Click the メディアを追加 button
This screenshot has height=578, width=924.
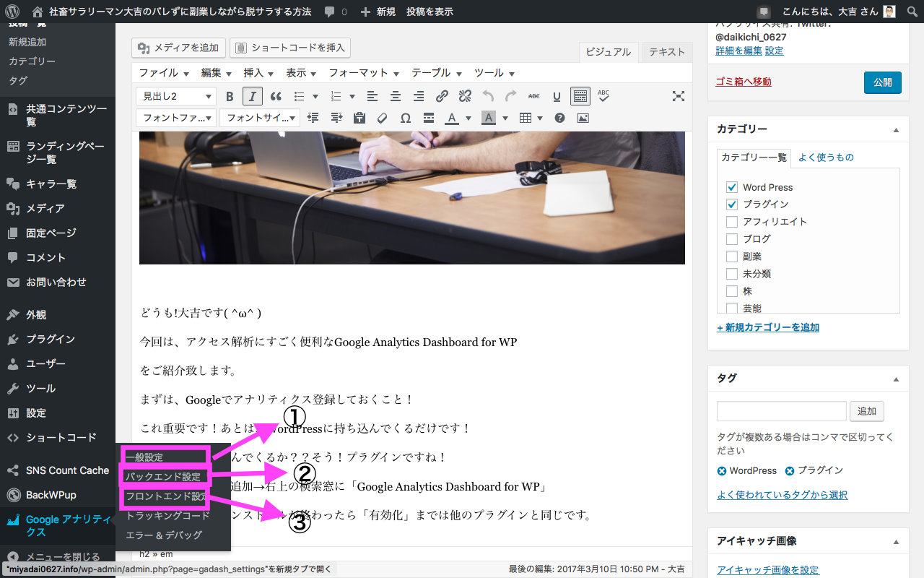pos(179,48)
